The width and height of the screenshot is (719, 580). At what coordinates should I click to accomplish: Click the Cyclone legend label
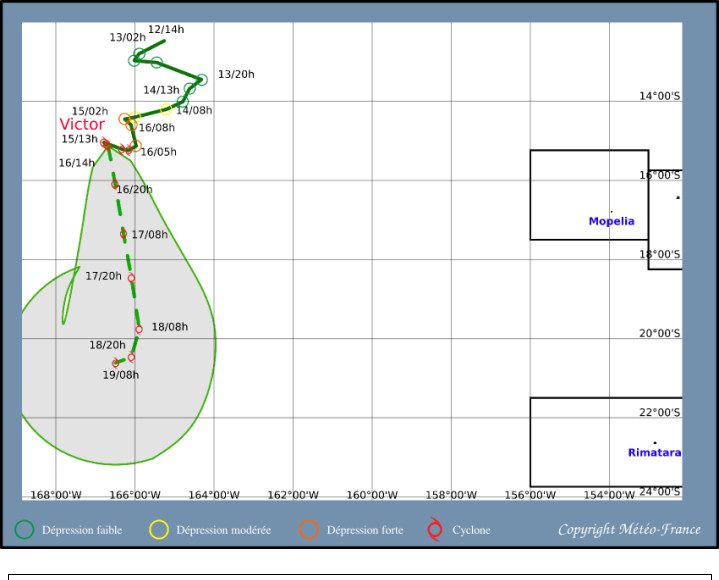coord(471,530)
